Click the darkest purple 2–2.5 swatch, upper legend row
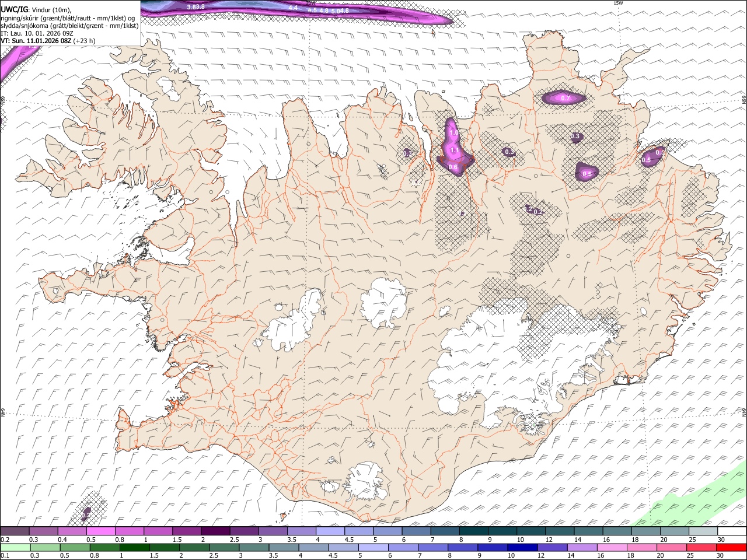This screenshot has width=747, height=560. [215, 531]
